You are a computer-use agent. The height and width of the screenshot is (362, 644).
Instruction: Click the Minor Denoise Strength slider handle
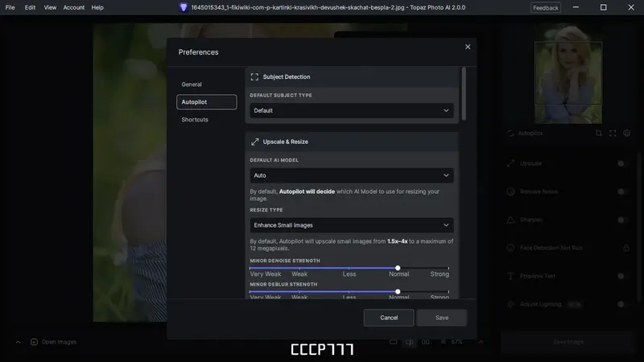coord(398,268)
